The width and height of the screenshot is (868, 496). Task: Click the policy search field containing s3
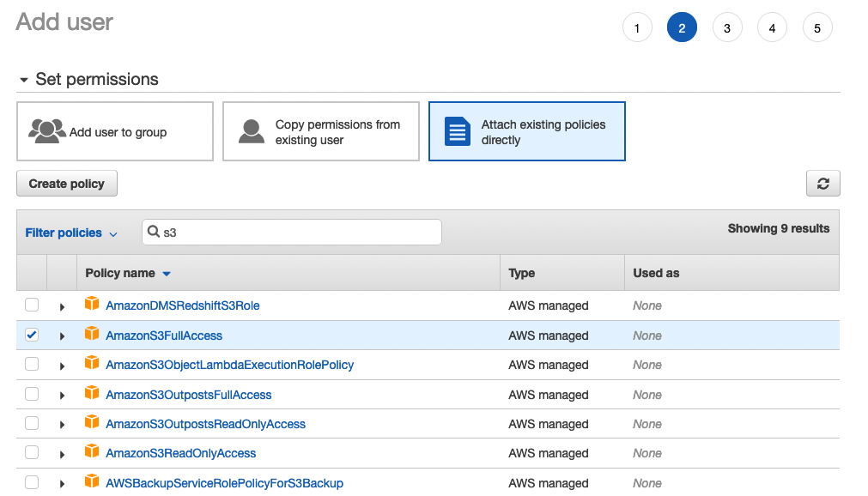pos(292,232)
